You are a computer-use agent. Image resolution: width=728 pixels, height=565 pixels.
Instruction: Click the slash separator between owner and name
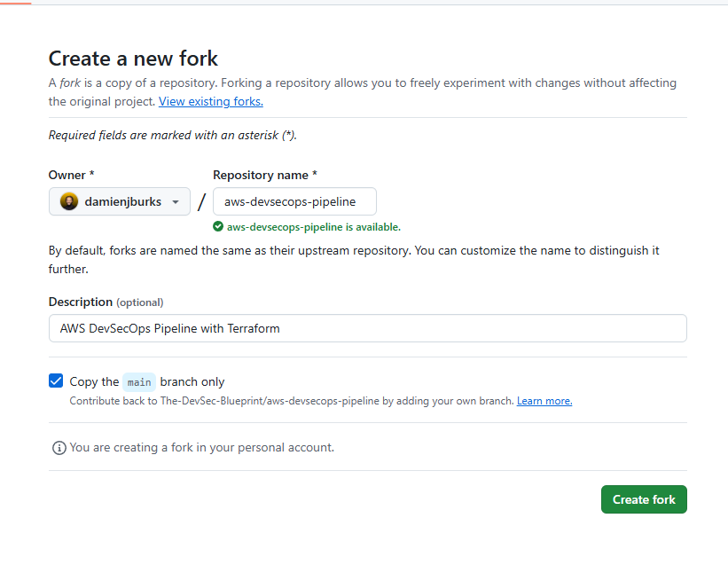[x=201, y=201]
